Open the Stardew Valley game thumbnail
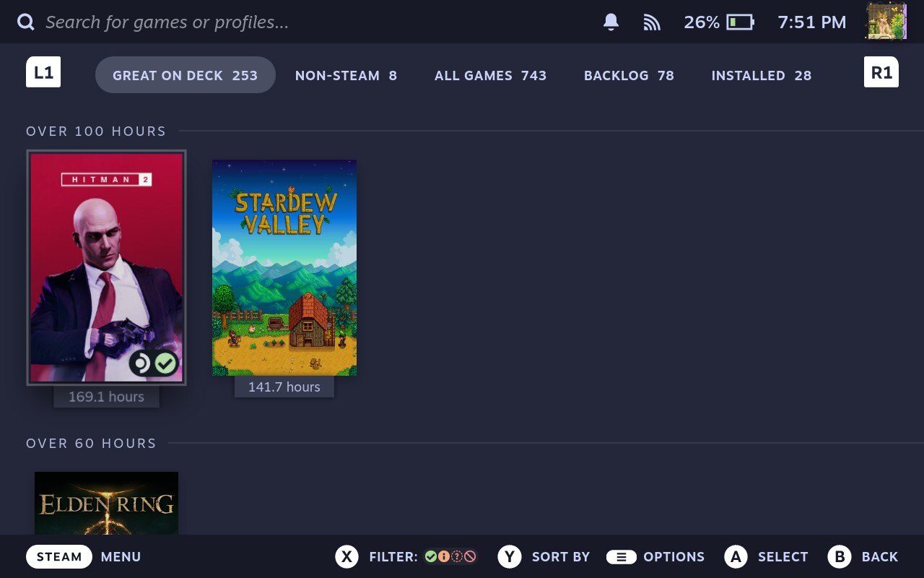The width and height of the screenshot is (924, 578). [x=284, y=267]
